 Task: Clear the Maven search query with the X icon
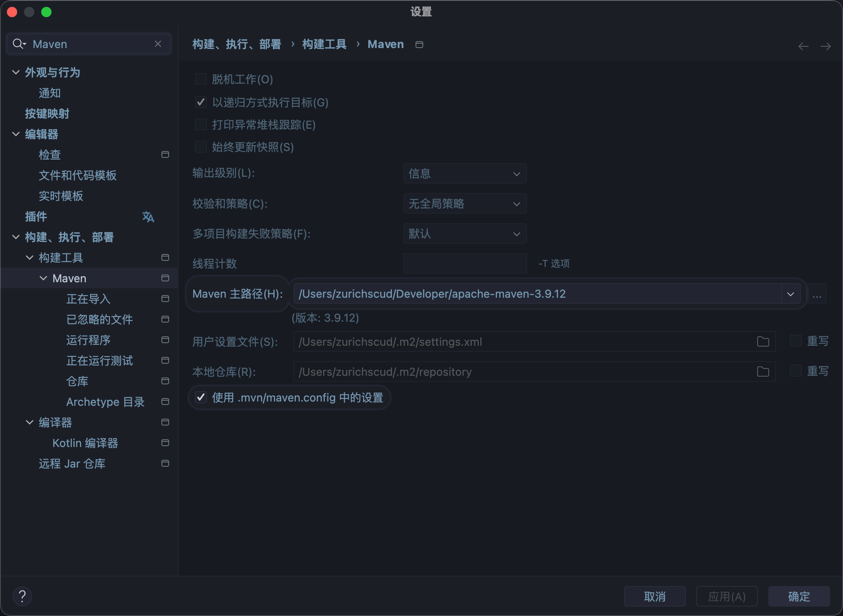(x=158, y=44)
